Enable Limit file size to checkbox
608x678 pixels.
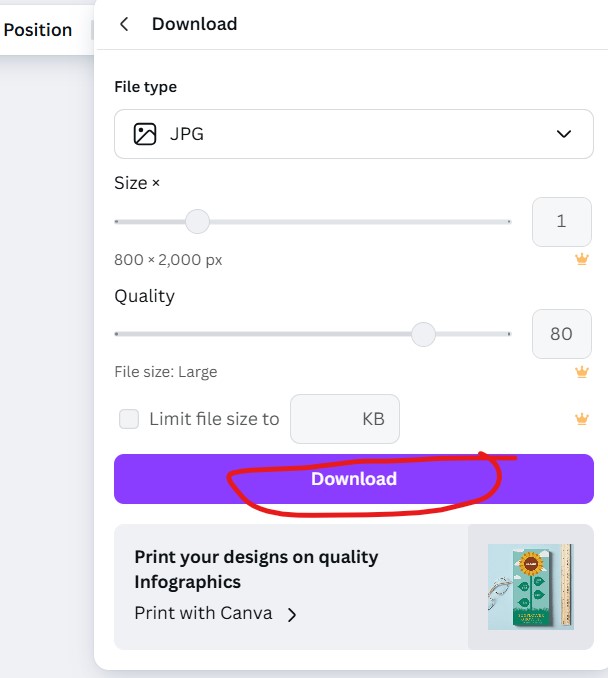pyautogui.click(x=129, y=419)
